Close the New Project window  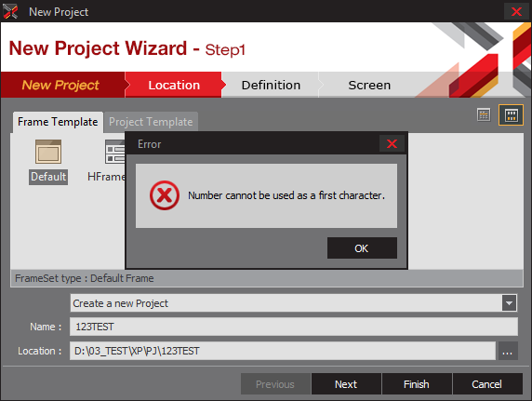(x=516, y=11)
